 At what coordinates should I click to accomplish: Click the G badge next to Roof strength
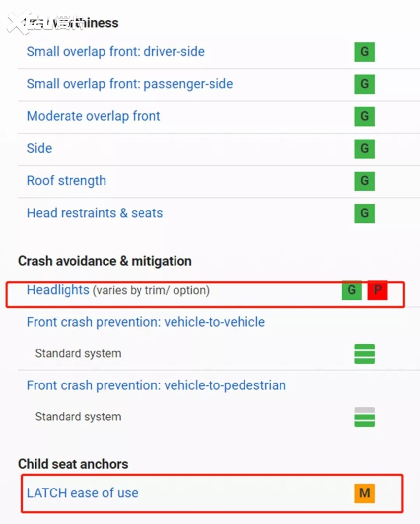(x=364, y=181)
